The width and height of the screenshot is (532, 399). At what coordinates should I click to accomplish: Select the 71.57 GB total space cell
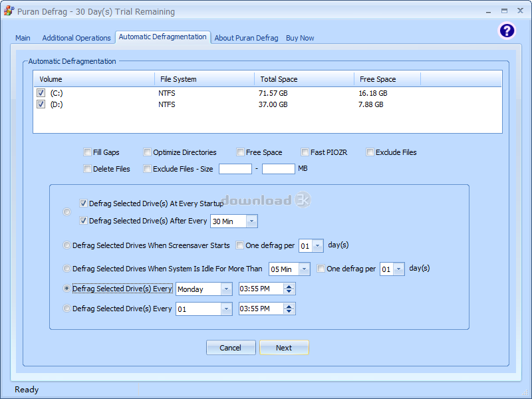[273, 93]
